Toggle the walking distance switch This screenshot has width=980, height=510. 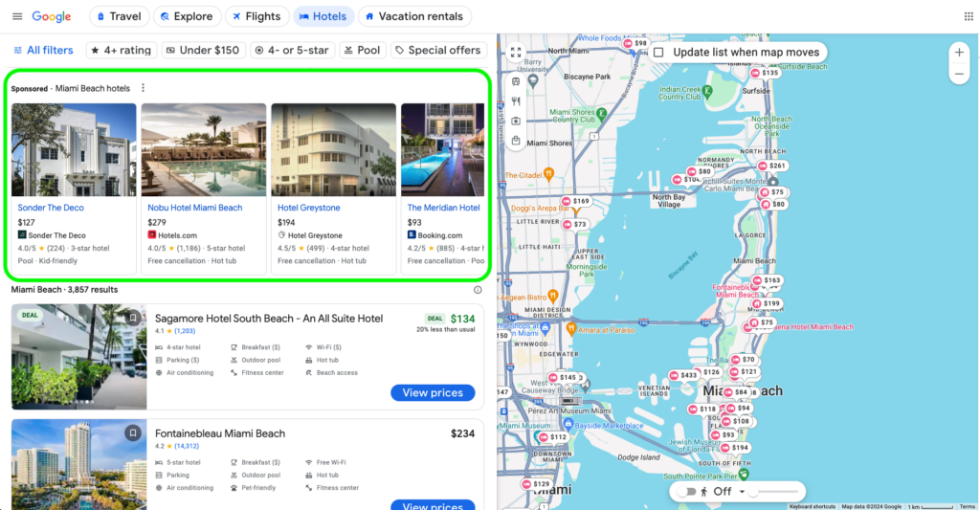[687, 492]
